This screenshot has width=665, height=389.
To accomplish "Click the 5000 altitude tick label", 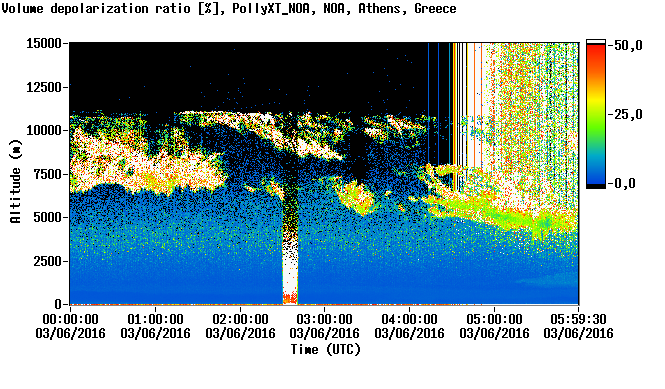I will pyautogui.click(x=48, y=217).
